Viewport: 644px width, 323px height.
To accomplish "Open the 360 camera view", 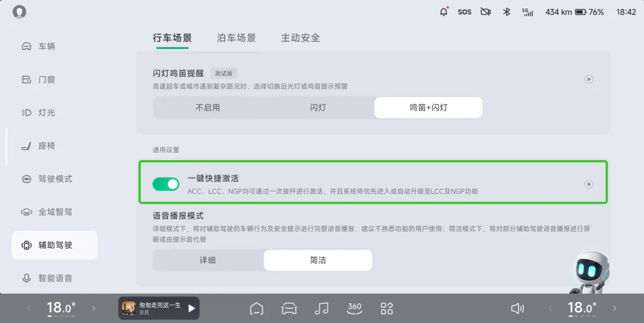I will (354, 308).
